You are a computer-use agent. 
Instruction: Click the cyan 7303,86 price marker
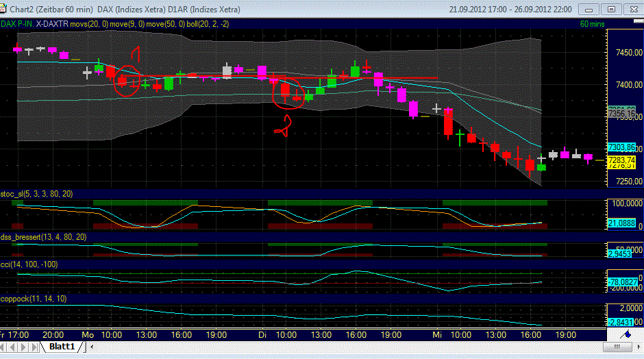tap(622, 147)
